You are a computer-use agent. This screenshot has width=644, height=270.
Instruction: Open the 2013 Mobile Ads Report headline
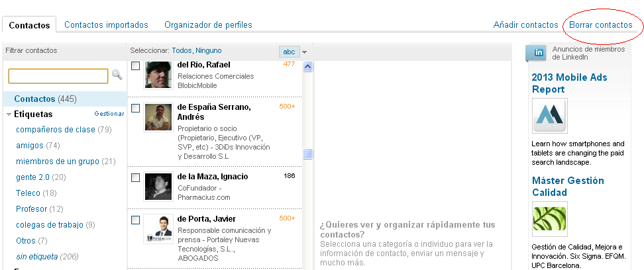pos(569,83)
